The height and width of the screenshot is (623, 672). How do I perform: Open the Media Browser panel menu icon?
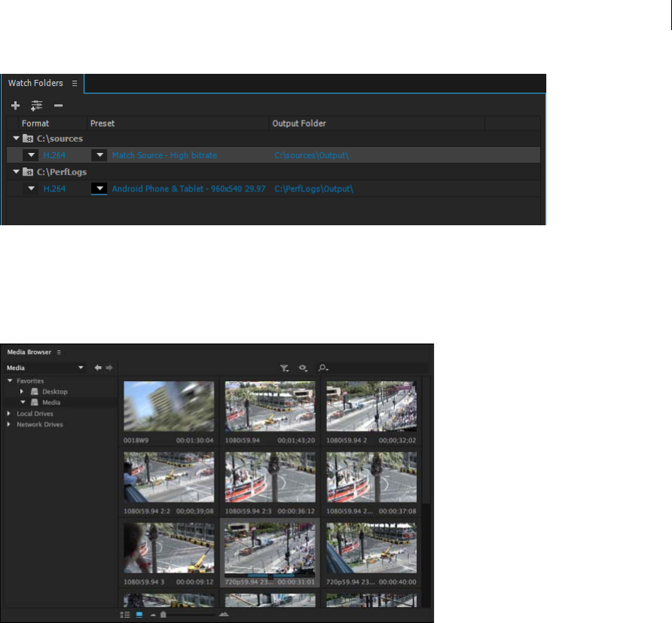click(59, 353)
